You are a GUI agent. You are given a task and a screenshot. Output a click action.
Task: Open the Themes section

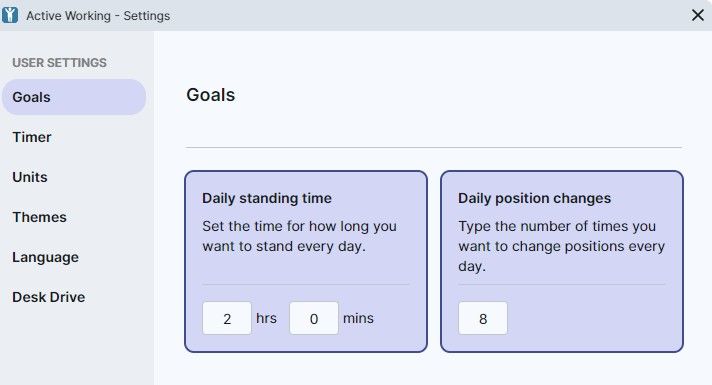40,217
